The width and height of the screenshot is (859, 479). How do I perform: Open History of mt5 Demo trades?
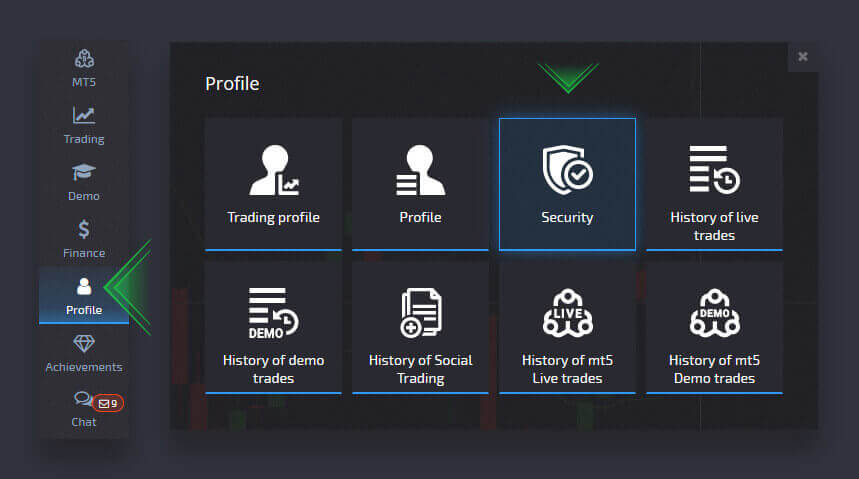click(x=714, y=327)
